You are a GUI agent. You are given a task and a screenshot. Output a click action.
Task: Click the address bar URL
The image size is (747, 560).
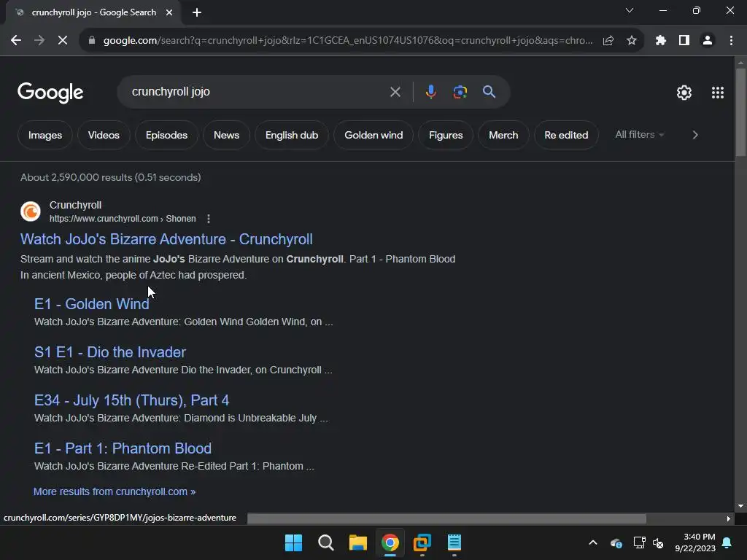point(348,41)
